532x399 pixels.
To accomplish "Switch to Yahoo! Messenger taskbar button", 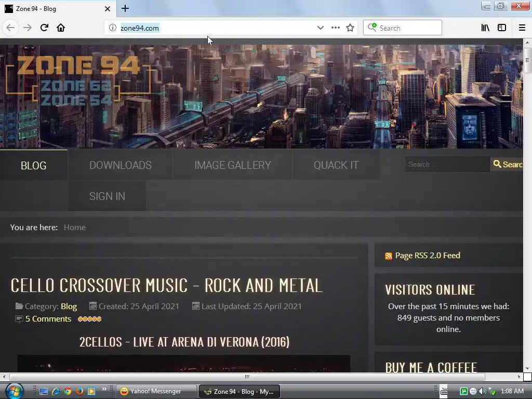I will [156, 391].
